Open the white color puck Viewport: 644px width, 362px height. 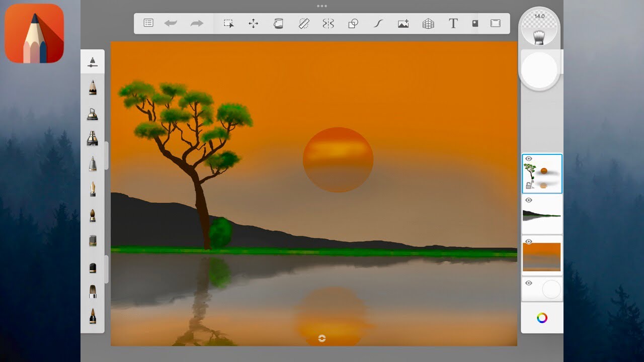point(539,70)
